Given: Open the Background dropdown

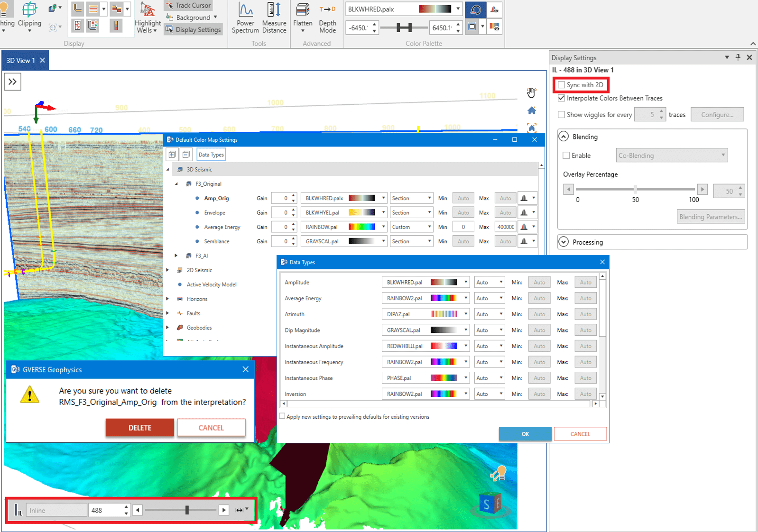Looking at the screenshot, I should pos(192,18).
